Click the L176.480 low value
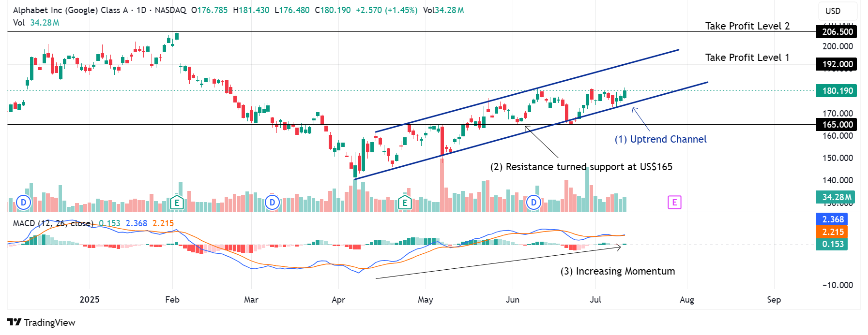Screen dimensions: 868x335 (x=292, y=10)
